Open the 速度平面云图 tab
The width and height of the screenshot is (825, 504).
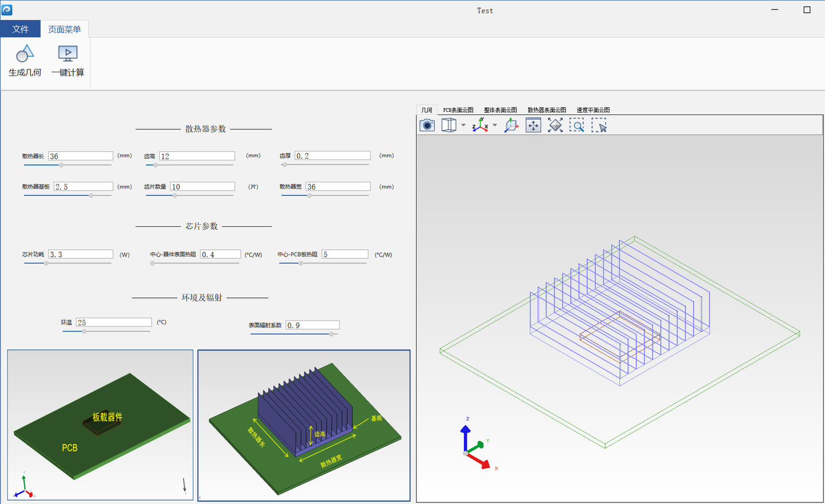pos(593,110)
